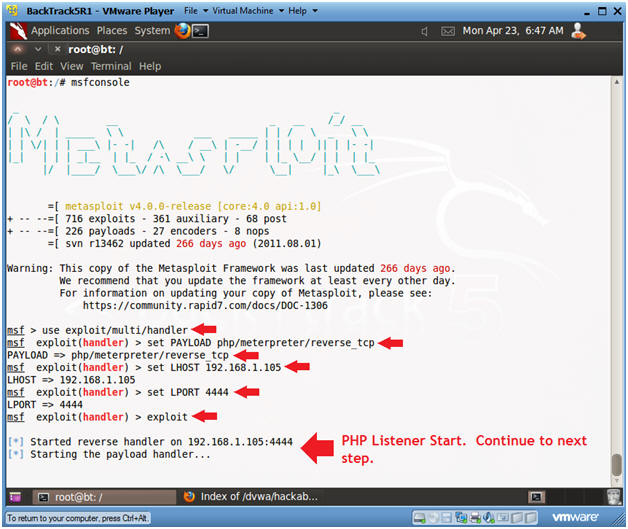Screen dimensions: 628x529
Task: Click the '716 exploits - 361 auxiliary' line
Action: pos(147,219)
